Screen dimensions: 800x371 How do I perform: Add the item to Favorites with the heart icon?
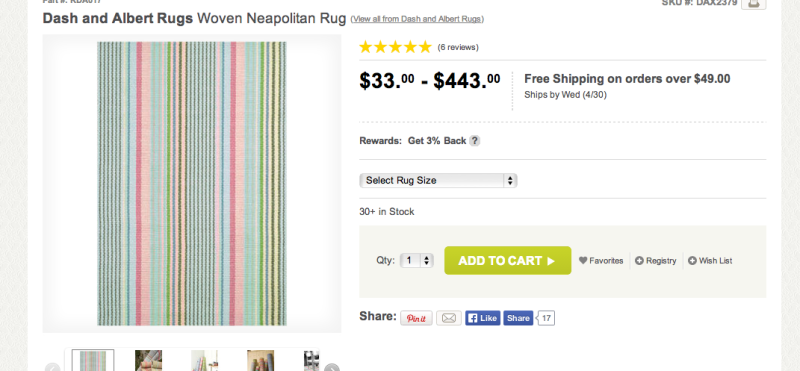tap(601, 261)
